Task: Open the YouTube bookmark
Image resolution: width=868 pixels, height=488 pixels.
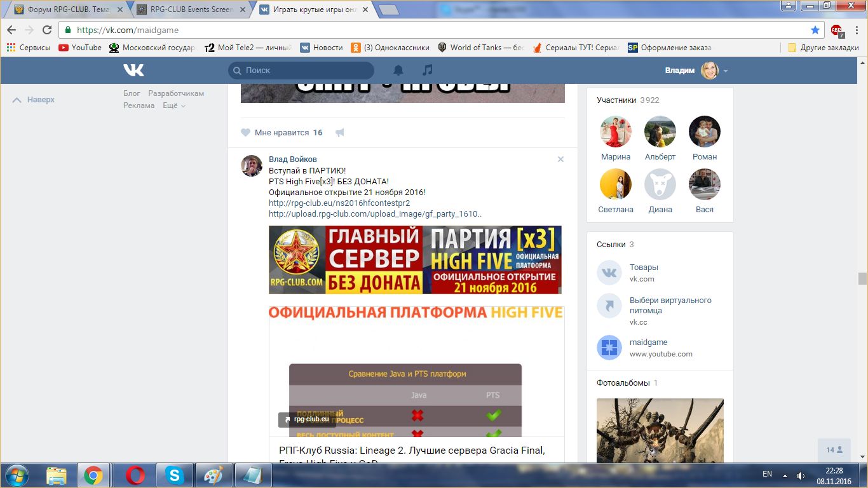Action: (x=80, y=48)
